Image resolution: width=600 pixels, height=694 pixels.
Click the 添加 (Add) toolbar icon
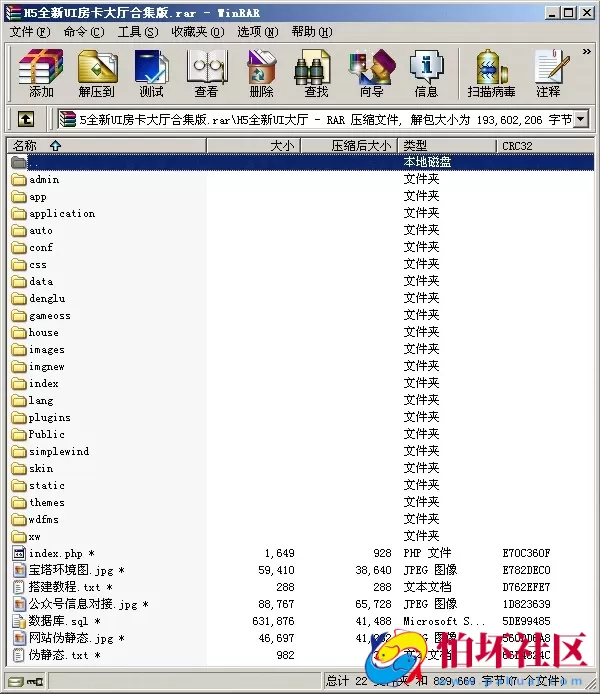click(41, 73)
